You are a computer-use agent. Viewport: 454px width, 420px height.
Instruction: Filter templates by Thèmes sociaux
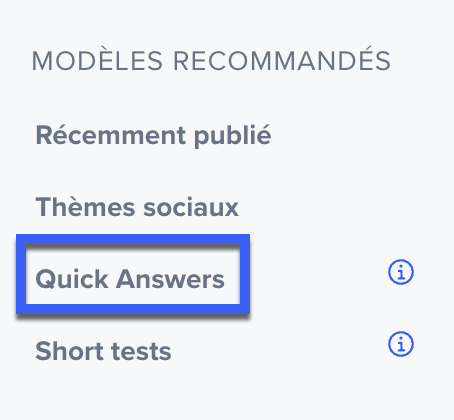pos(137,207)
